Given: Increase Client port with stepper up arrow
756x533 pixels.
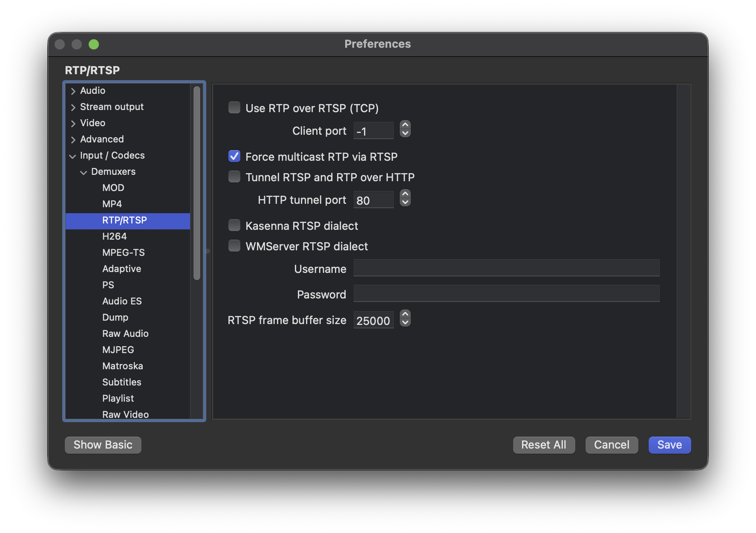Looking at the screenshot, I should [405, 125].
